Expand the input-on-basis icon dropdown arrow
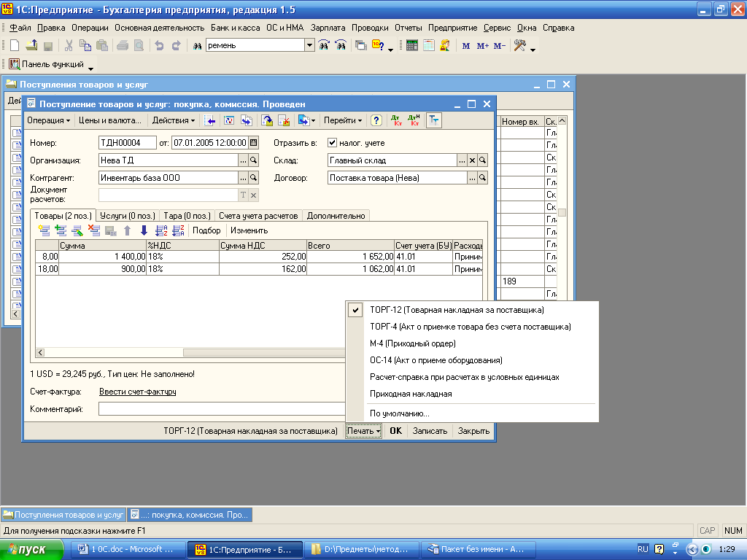The width and height of the screenshot is (747, 560). [x=313, y=121]
